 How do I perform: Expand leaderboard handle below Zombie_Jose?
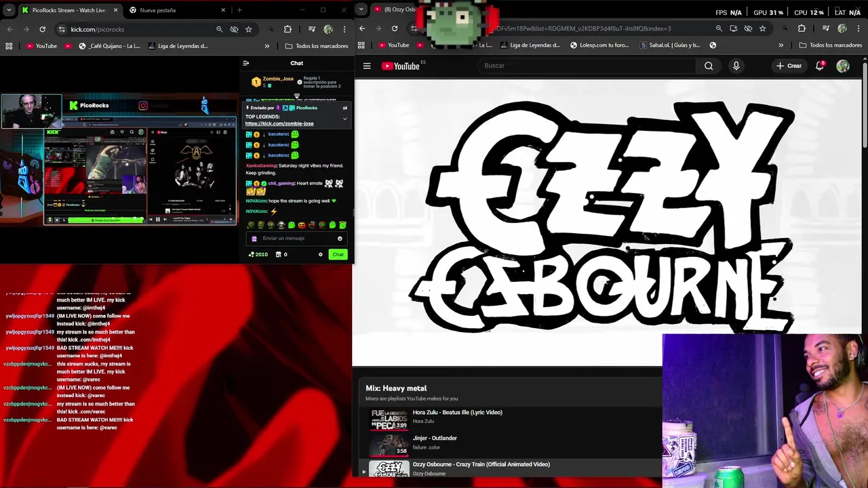296,95
